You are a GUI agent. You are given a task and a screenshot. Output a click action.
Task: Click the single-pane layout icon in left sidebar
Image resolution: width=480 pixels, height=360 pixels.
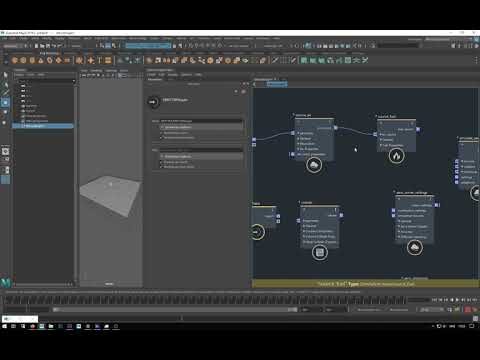click(5, 151)
